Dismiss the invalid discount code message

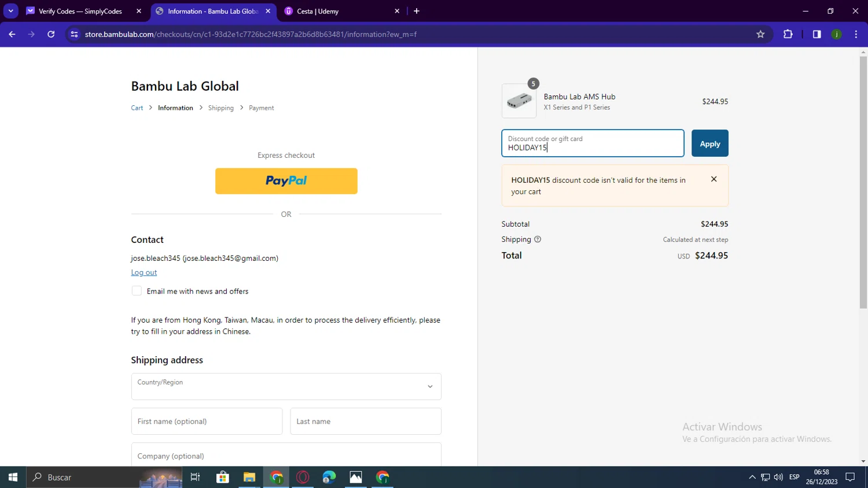pos(713,179)
